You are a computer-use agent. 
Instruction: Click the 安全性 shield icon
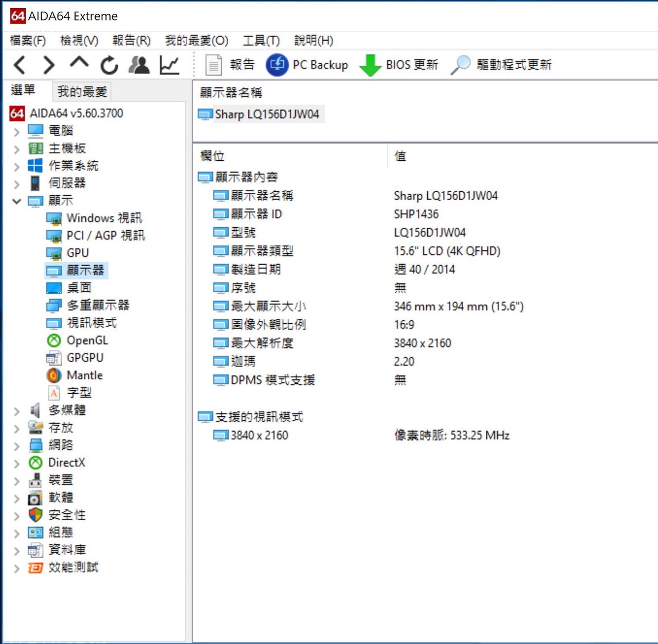[x=35, y=515]
